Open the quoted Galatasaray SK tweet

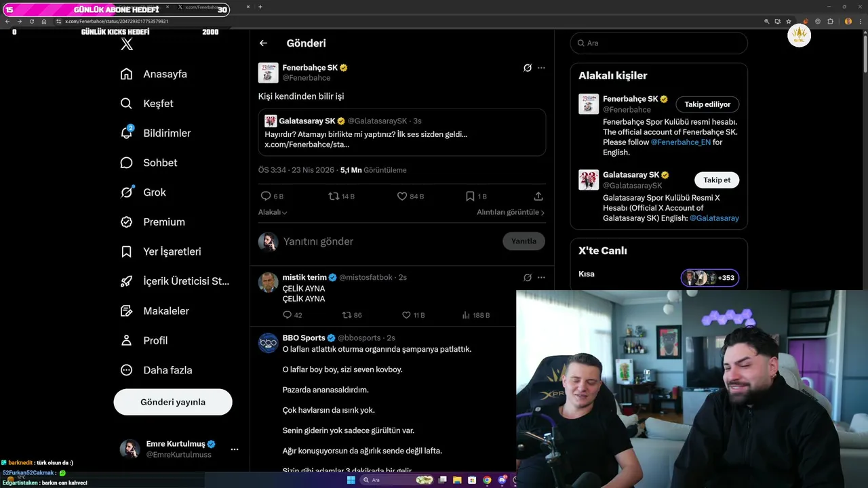pyautogui.click(x=402, y=132)
